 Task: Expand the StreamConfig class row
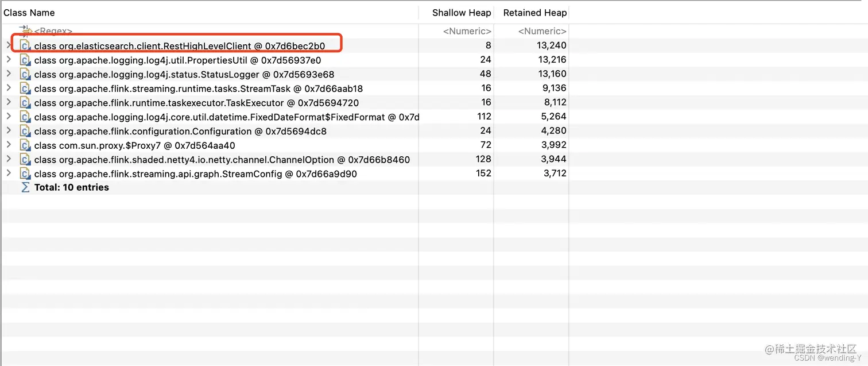(x=8, y=173)
